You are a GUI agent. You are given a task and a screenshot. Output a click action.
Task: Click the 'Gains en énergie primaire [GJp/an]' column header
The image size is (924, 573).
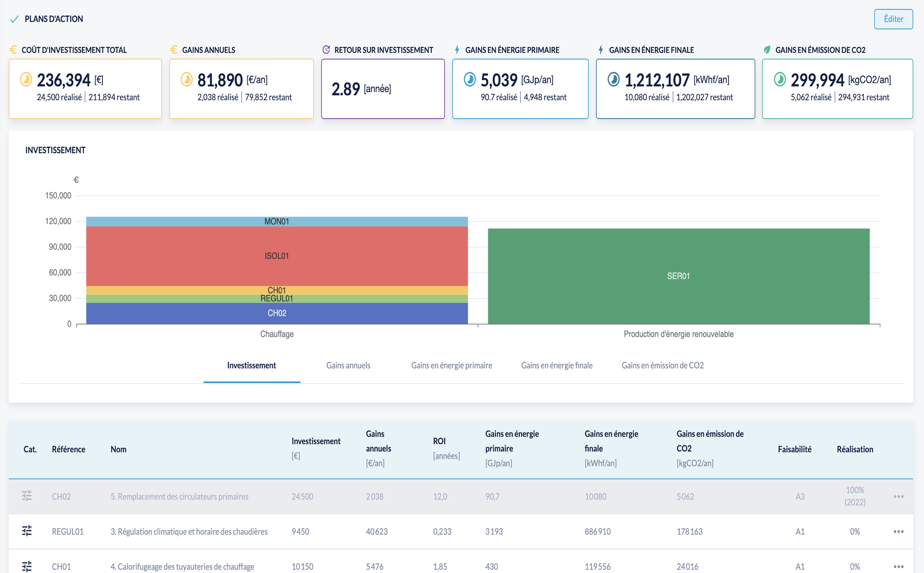click(512, 448)
